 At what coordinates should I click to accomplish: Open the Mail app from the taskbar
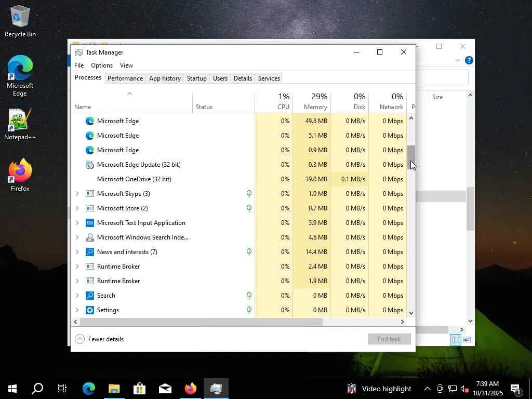pyautogui.click(x=165, y=389)
